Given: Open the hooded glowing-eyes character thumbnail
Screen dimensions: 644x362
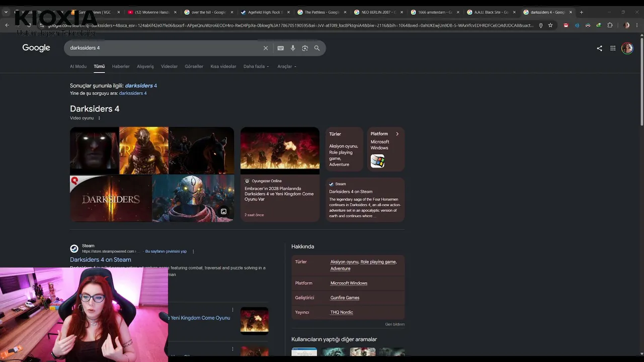Looking at the screenshot, I should (94, 150).
